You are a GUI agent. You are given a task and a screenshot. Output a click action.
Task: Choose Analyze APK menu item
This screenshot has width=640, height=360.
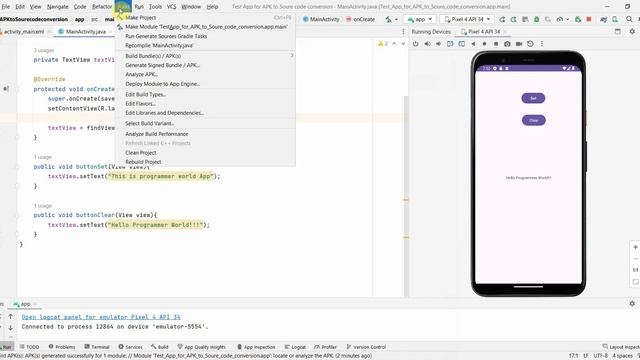click(x=205, y=74)
